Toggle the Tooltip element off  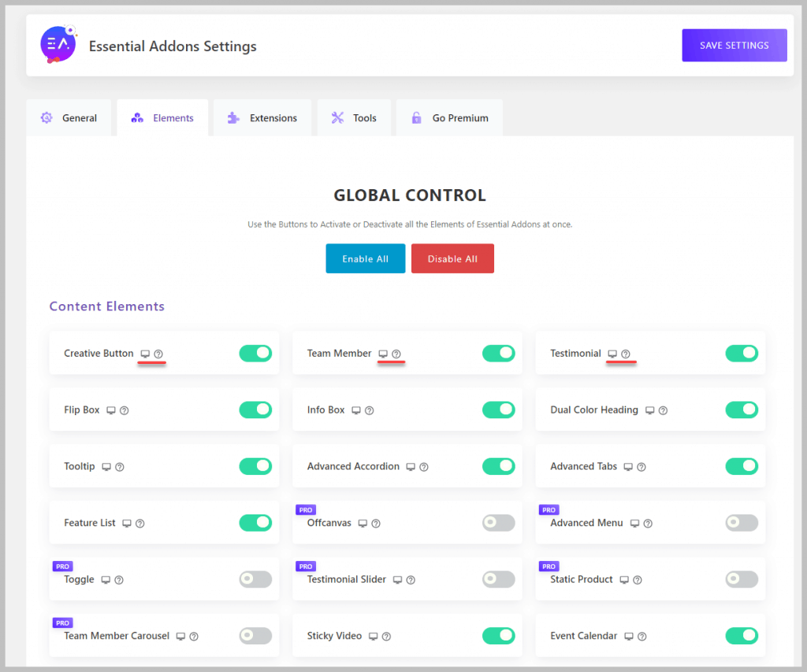tap(256, 466)
